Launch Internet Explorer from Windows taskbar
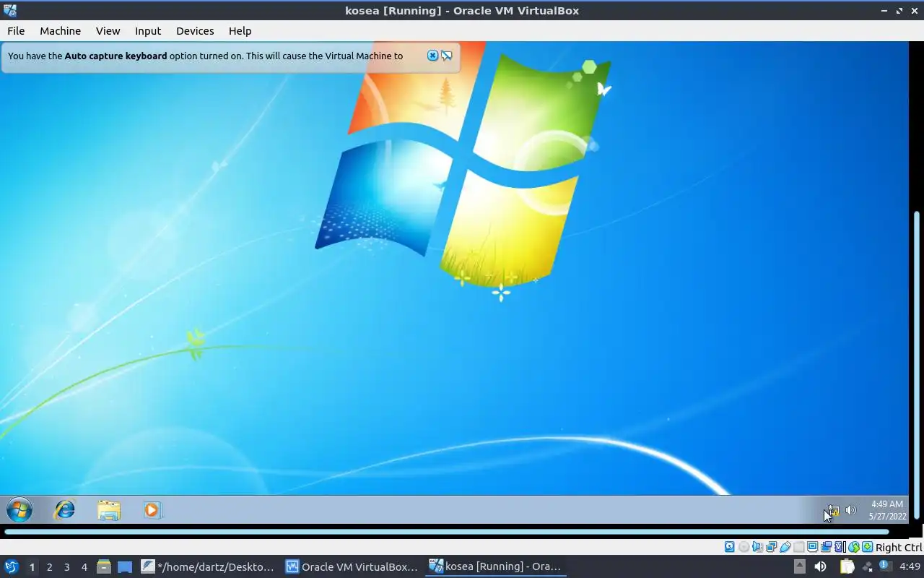 click(65, 510)
